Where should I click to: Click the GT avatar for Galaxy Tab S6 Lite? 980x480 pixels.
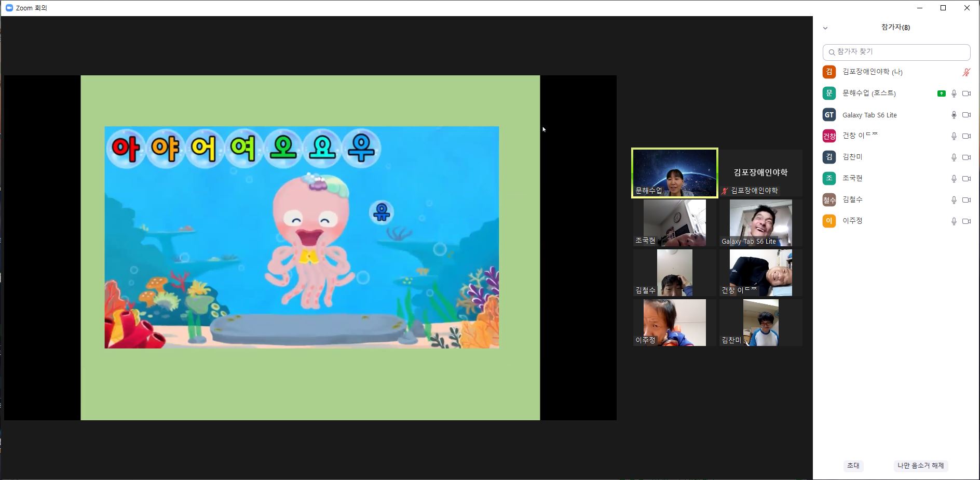tap(829, 115)
